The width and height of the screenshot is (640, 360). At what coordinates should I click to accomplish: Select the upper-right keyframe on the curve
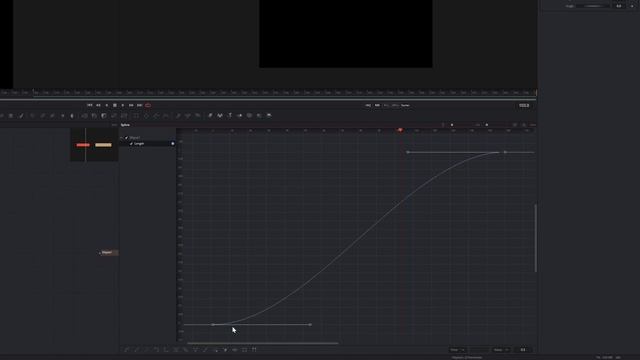click(505, 152)
